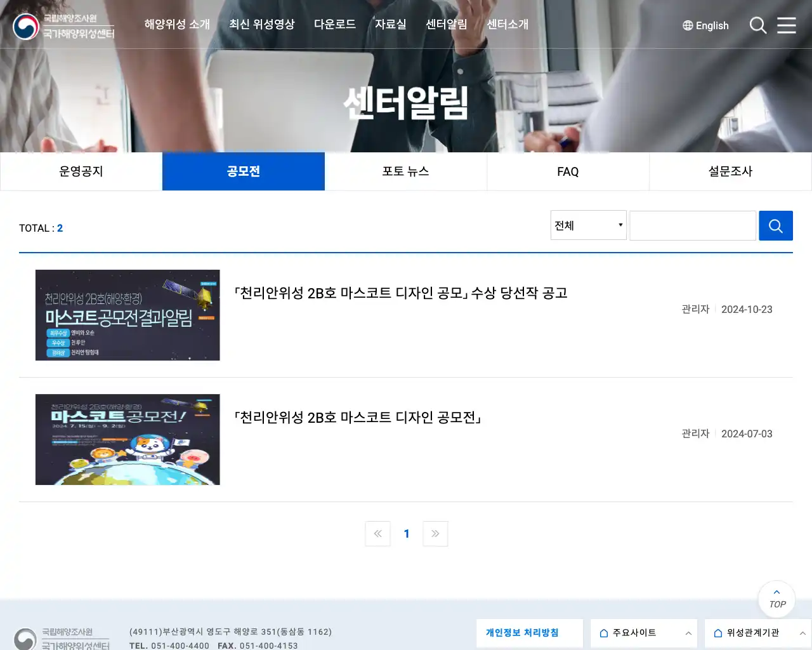
Task: Open the 전체 search filter dropdown
Action: tap(588, 225)
